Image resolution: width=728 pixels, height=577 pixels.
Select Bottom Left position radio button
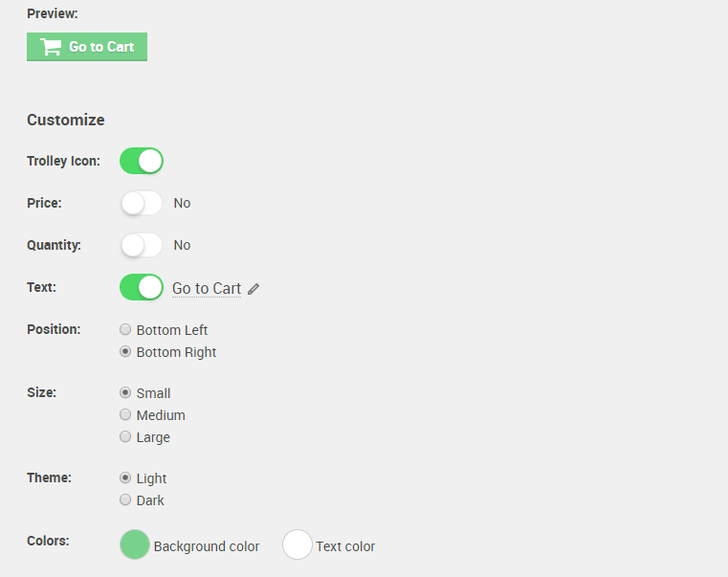[125, 329]
